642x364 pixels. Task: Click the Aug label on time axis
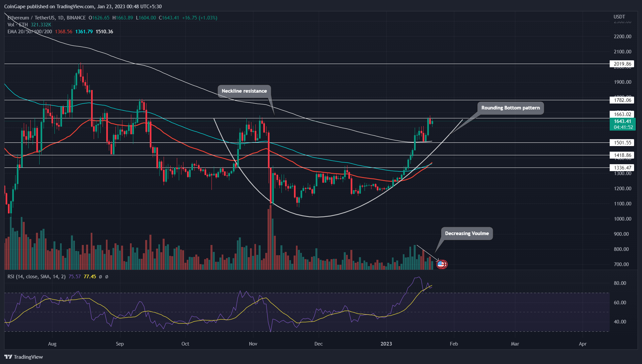click(x=52, y=344)
